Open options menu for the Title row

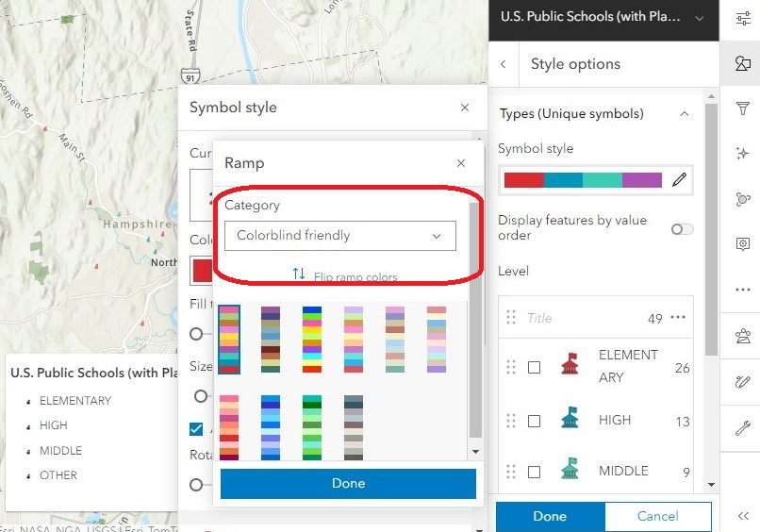[x=678, y=318]
